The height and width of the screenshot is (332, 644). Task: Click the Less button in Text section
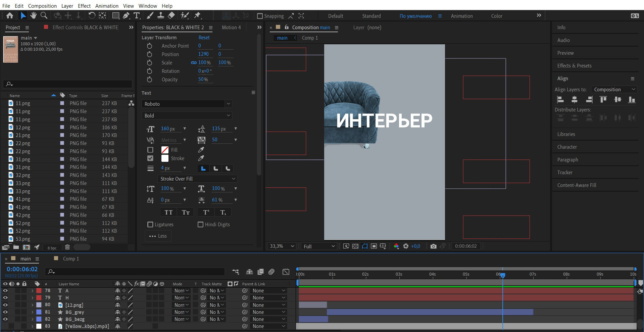[x=158, y=236]
